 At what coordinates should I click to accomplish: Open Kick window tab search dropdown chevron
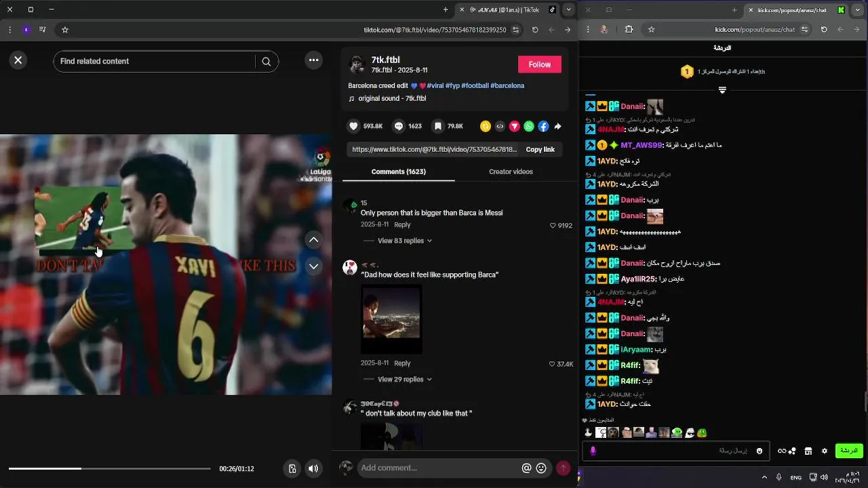858,9
